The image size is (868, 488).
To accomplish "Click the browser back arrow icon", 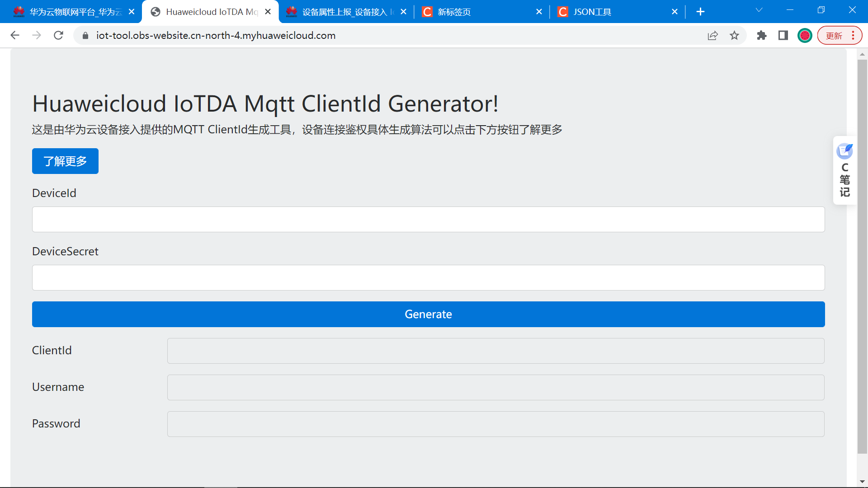I will click(15, 35).
